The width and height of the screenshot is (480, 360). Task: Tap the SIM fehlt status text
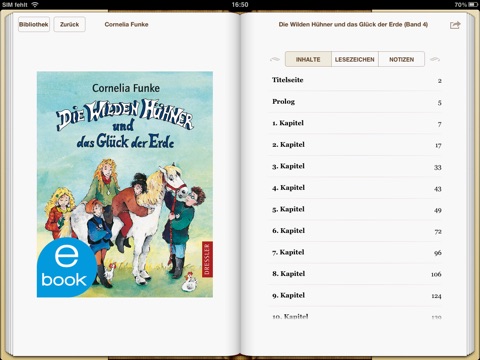(15, 5)
